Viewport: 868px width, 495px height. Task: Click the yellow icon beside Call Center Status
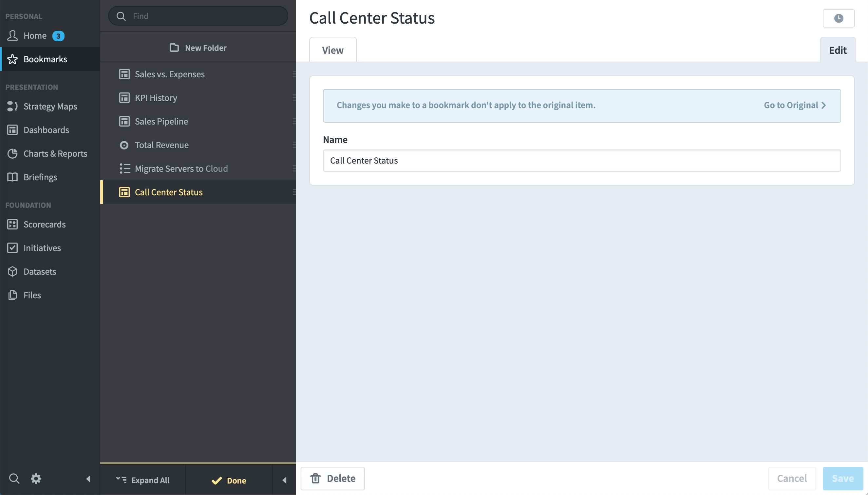(124, 192)
